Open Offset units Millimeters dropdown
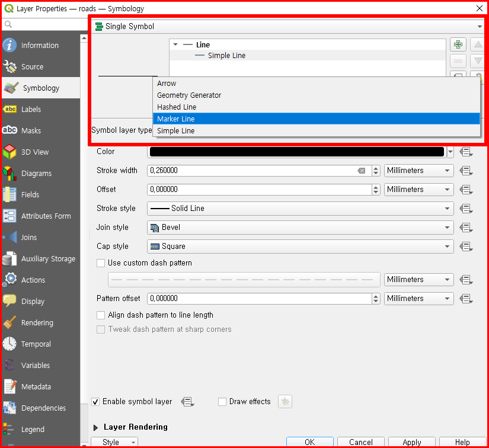The width and height of the screenshot is (489, 448). tap(419, 190)
